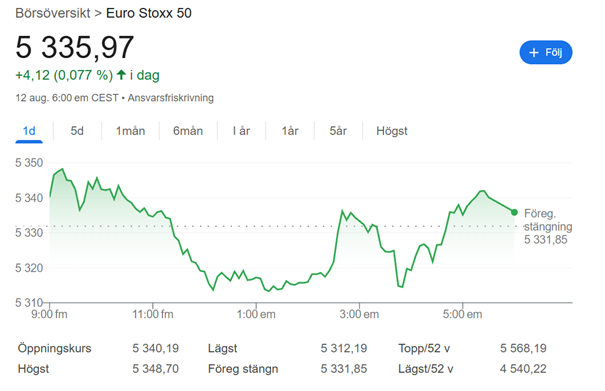Open the 1mån chart range
This screenshot has height=391, width=605.
[130, 131]
